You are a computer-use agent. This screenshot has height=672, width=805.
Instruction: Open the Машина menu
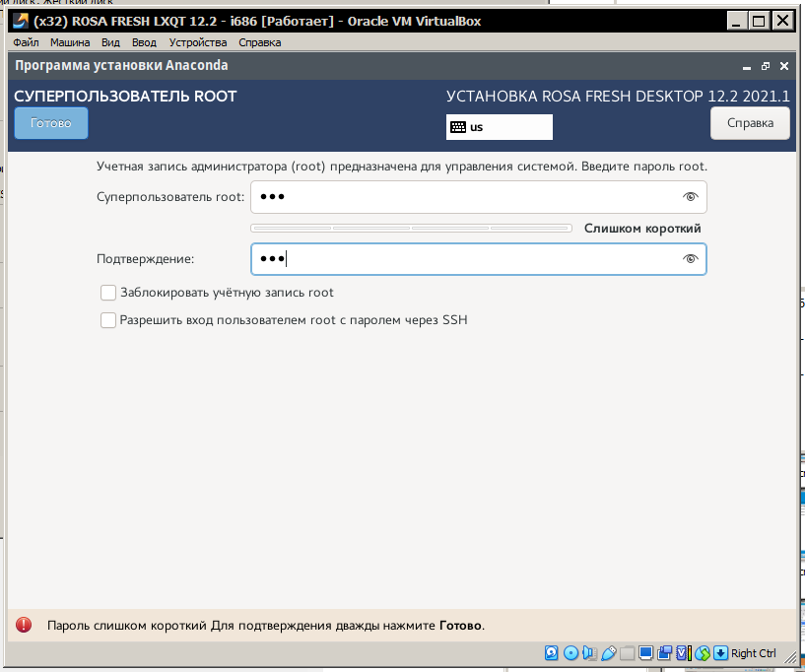tap(70, 42)
